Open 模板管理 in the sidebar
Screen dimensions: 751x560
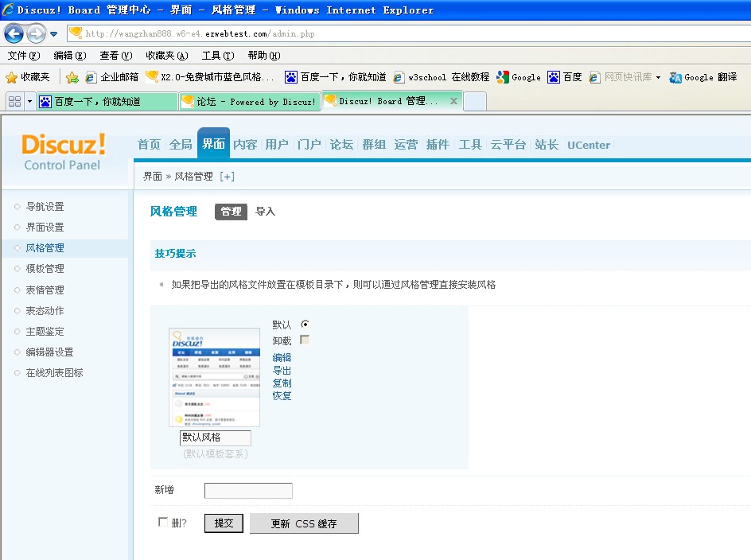pyautogui.click(x=45, y=269)
